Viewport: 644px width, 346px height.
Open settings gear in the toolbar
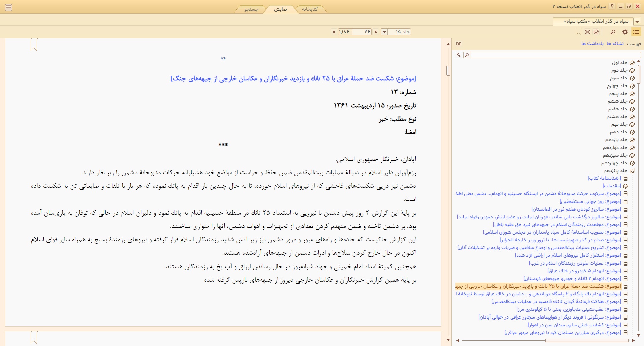(625, 32)
